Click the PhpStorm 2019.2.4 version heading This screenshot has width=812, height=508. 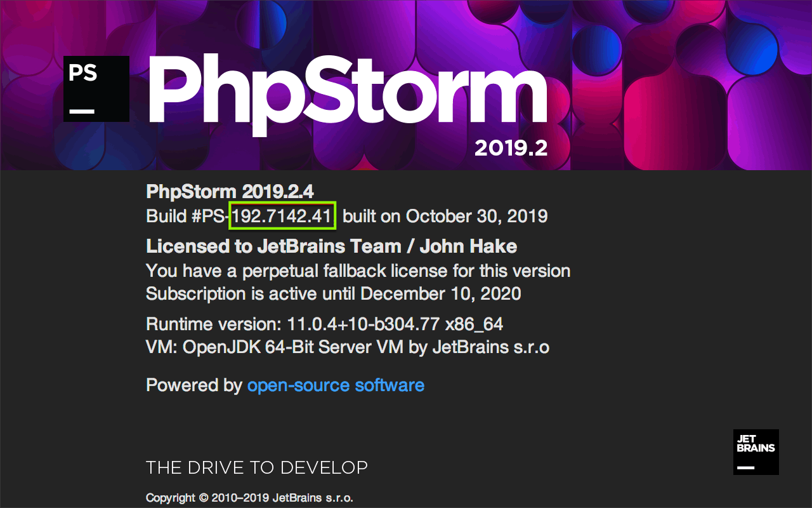[230, 191]
